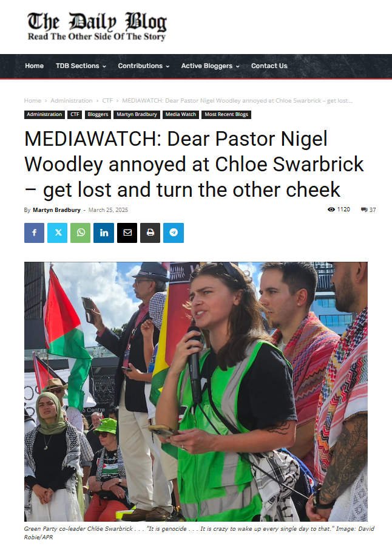Image resolution: width=392 pixels, height=546 pixels.
Task: Select Most Recent Blogs tag
Action: (226, 115)
